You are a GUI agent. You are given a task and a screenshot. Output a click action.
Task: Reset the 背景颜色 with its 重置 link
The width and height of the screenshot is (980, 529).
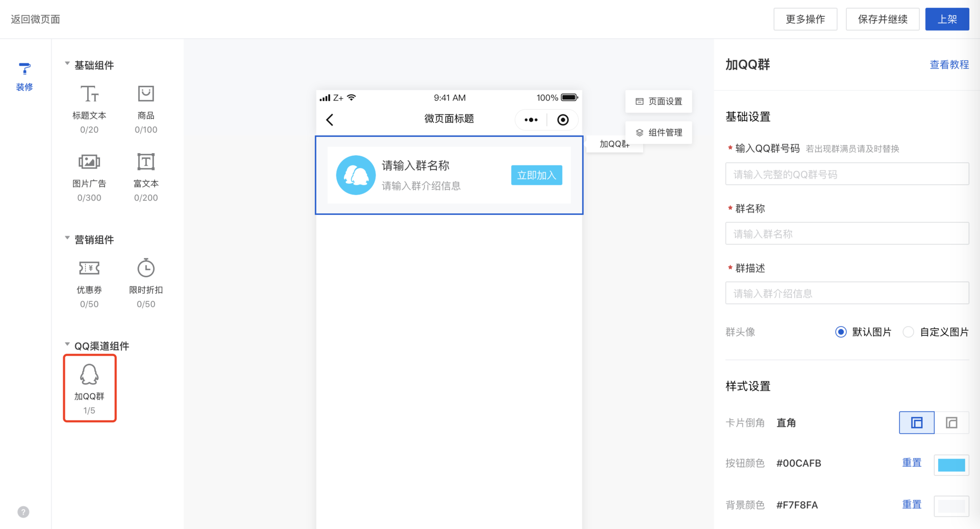pyautogui.click(x=912, y=504)
